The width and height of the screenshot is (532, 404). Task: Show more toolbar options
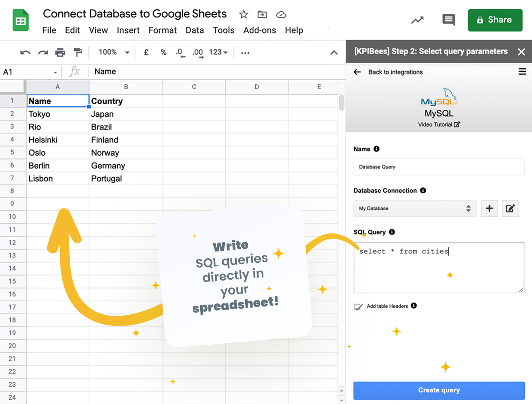(245, 53)
